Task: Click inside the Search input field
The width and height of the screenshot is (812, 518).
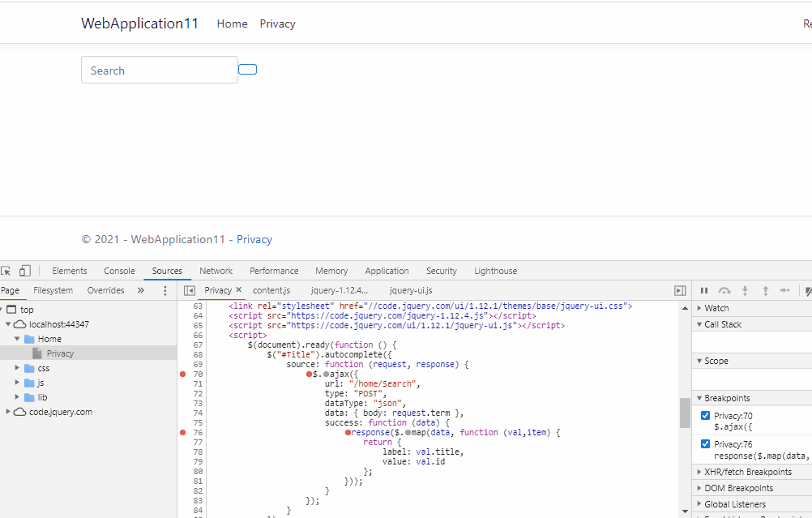Action: coord(159,70)
